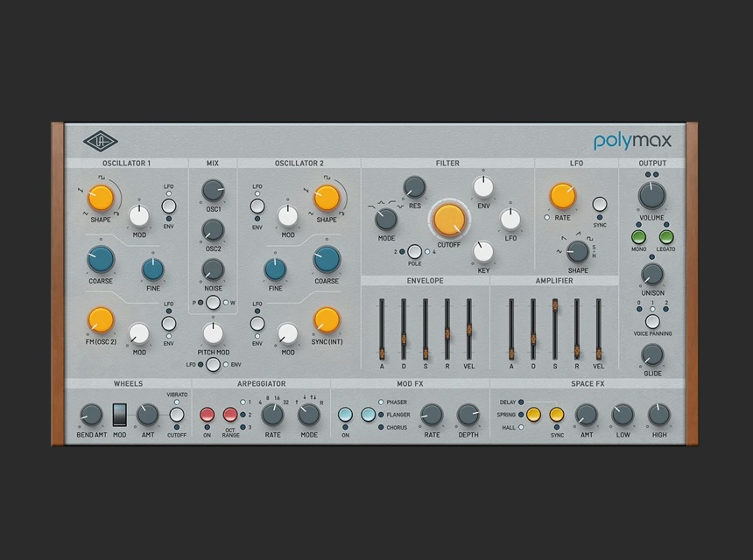
Task: Click the LFO SHAPE selector knob
Action: pyautogui.click(x=578, y=251)
